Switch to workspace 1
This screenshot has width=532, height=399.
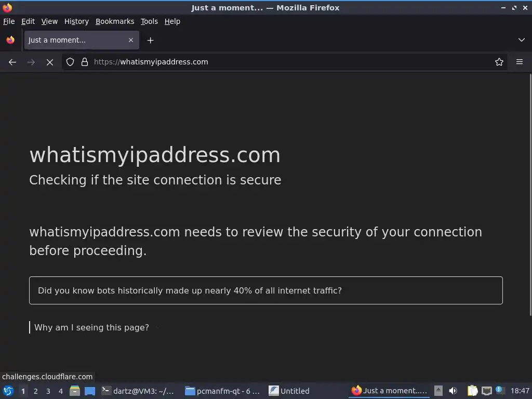click(23, 391)
